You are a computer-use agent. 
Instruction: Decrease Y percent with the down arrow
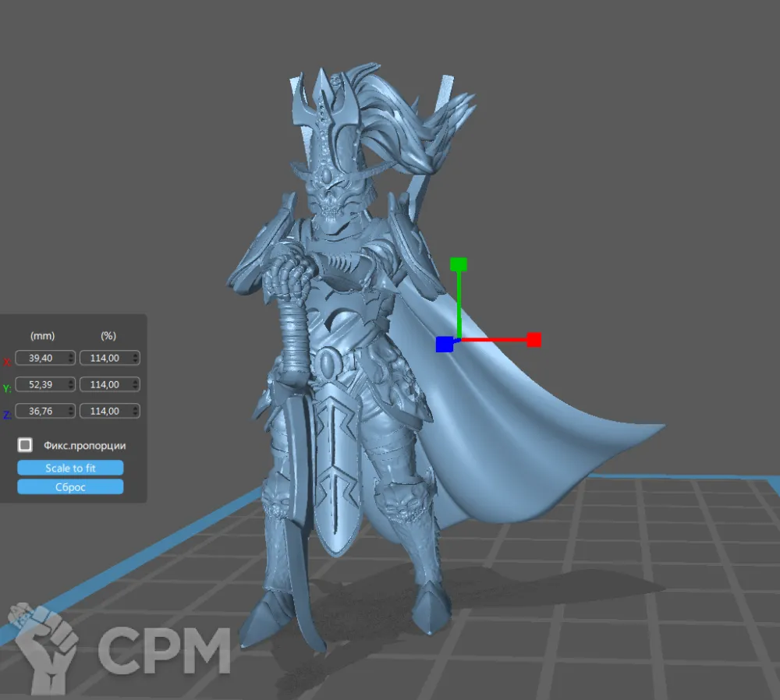pos(136,387)
